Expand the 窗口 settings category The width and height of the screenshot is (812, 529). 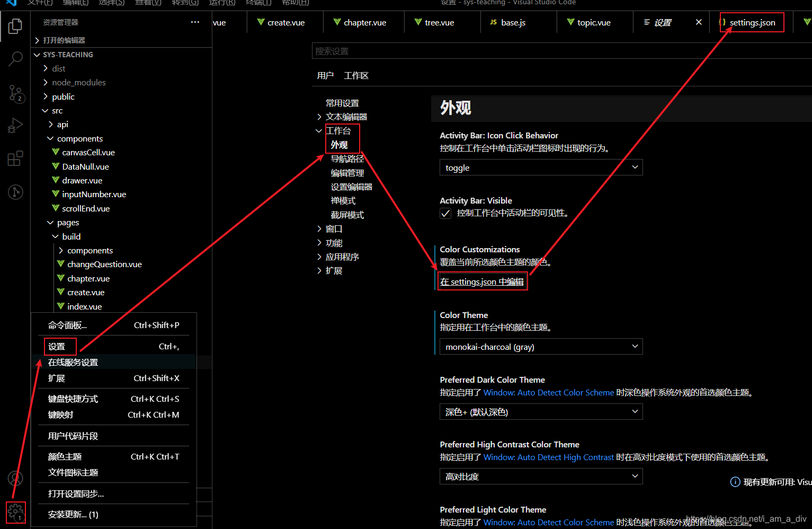319,228
